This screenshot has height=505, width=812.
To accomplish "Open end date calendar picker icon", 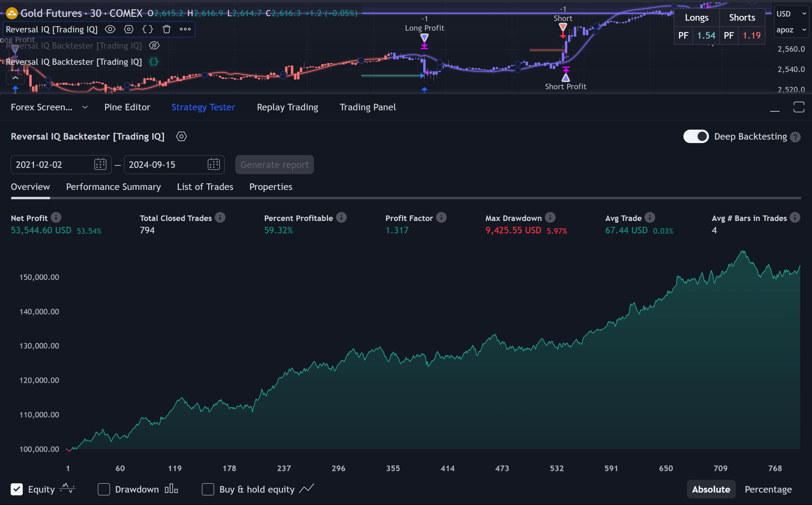I will tap(213, 164).
